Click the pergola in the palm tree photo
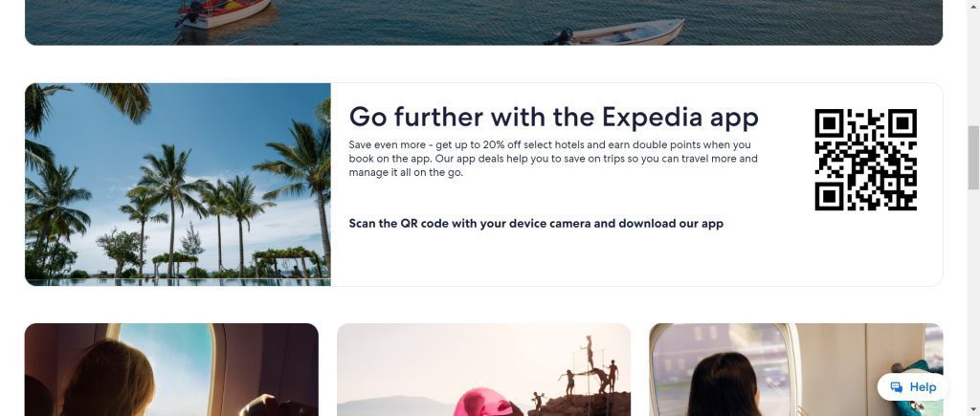The height and width of the screenshot is (416, 980). point(287,261)
